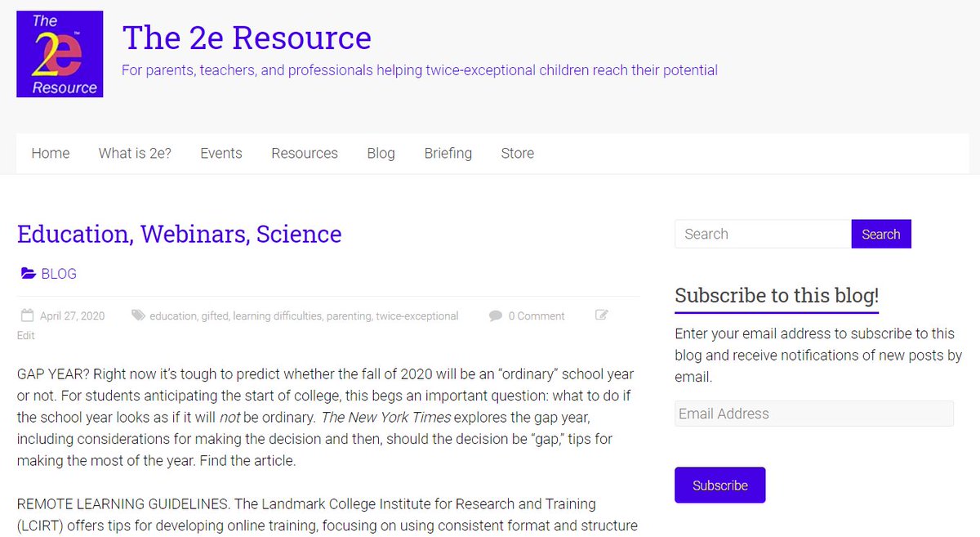Click the Subscribe to this blog! heading
The height and width of the screenshot is (537, 980).
pos(777,295)
